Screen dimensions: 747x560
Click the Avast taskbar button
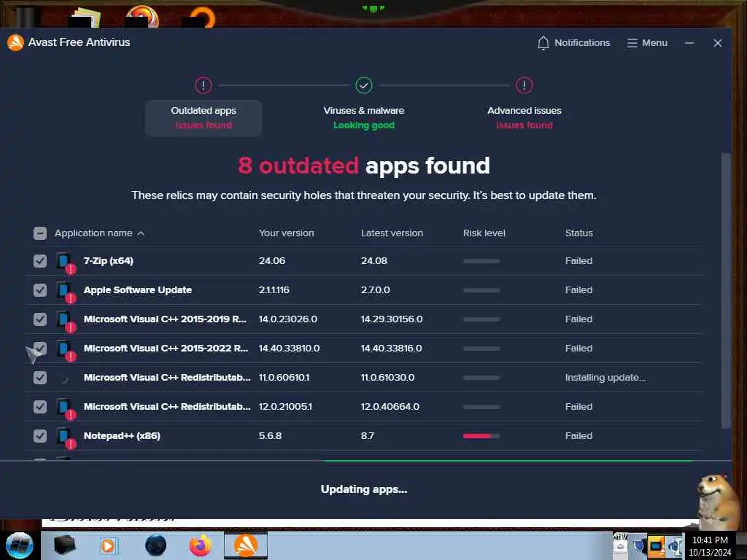click(x=246, y=545)
